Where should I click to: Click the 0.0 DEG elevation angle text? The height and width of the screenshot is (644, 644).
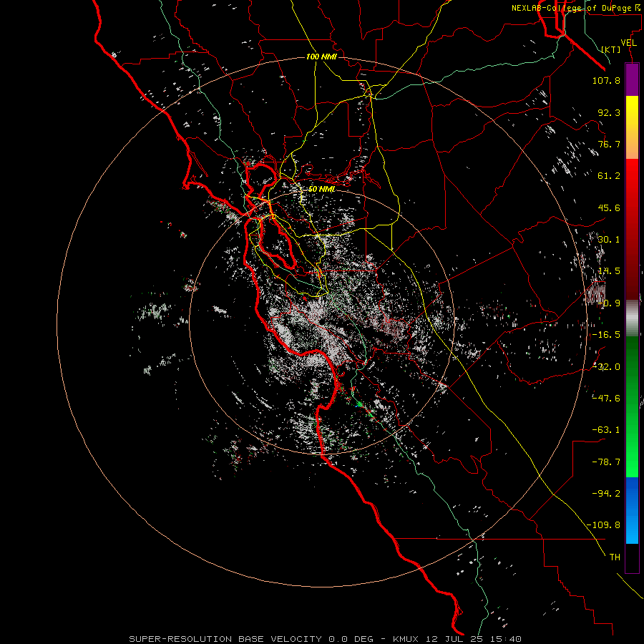351,639
